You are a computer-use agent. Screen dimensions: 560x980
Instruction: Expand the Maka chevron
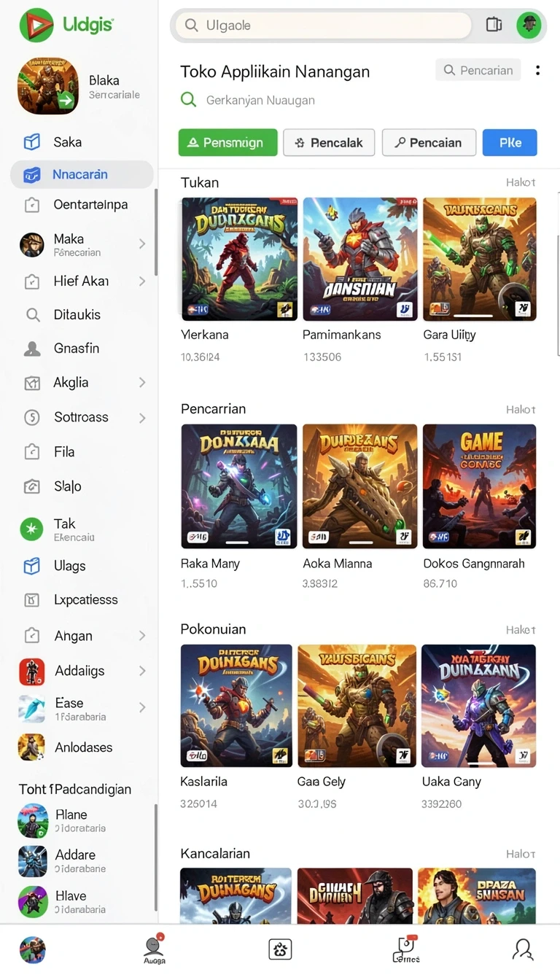(x=142, y=244)
